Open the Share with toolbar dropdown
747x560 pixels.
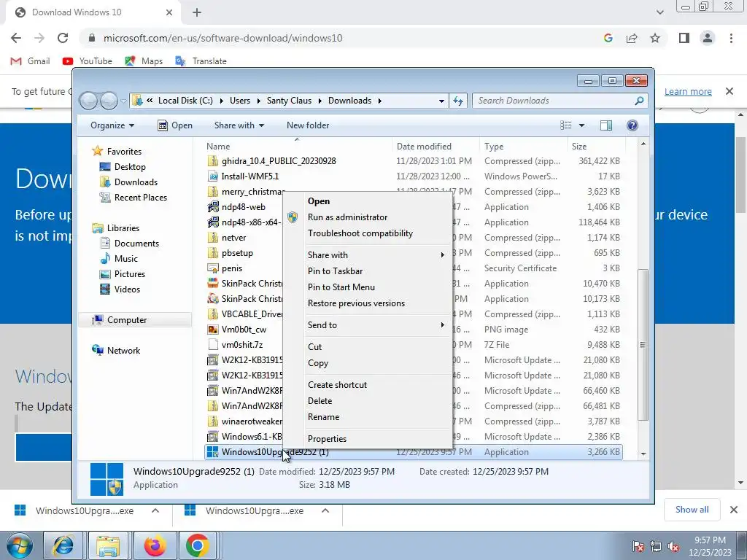pos(239,125)
